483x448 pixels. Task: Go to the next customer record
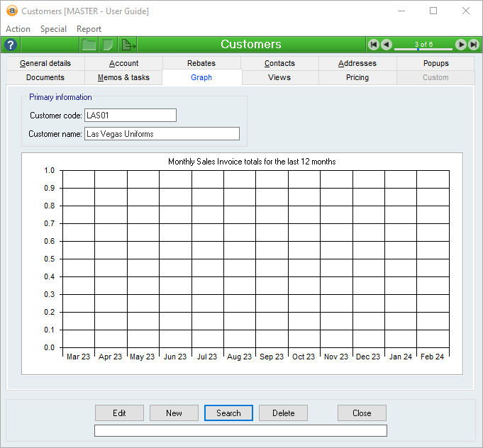pos(461,45)
